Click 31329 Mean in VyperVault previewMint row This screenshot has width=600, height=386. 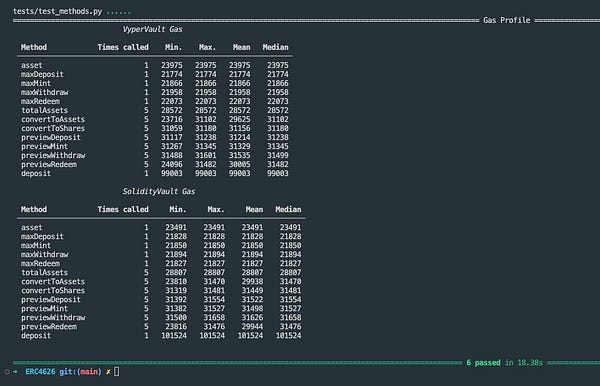tap(240, 146)
